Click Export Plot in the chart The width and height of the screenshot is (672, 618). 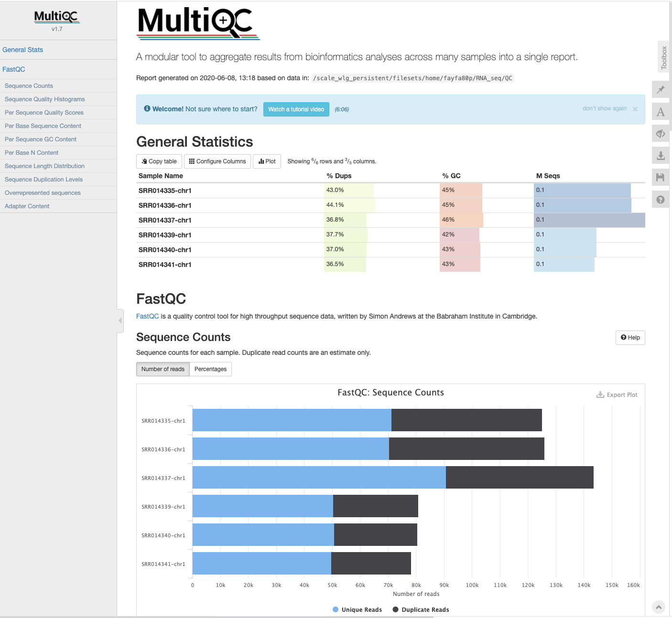coord(617,395)
